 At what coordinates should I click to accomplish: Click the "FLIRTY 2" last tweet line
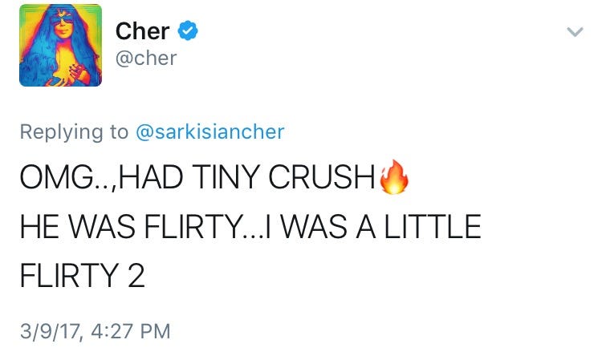83,275
